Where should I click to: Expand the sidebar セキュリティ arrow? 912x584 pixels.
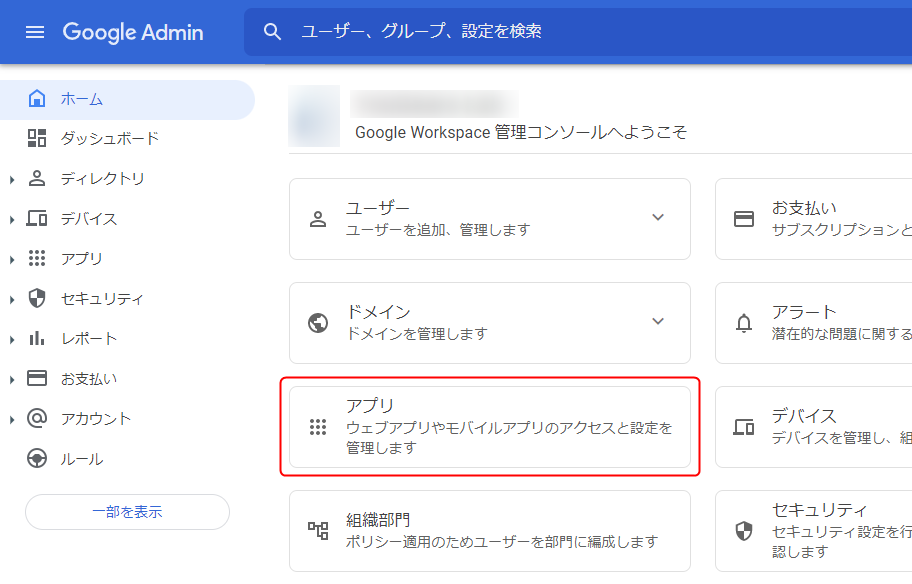pos(12,300)
